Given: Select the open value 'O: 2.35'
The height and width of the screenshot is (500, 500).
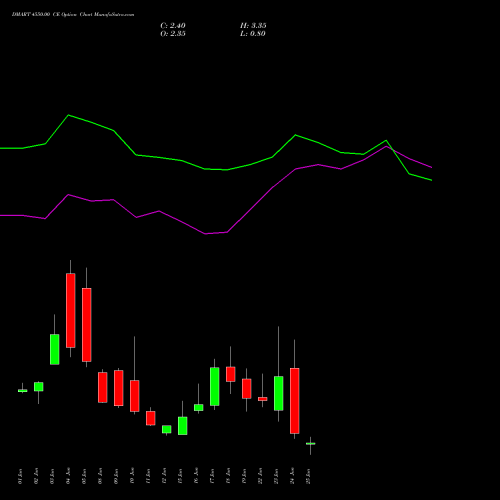Looking at the screenshot, I should tap(173, 34).
